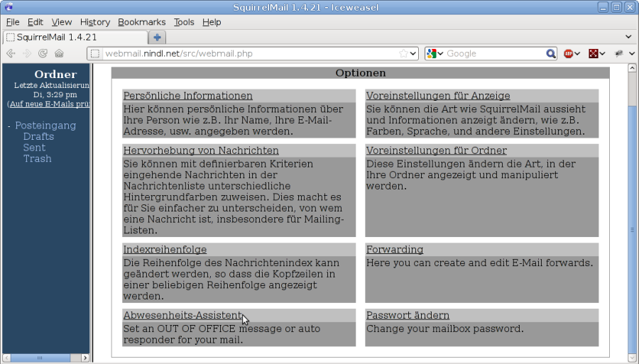
Task: Click the Google search engine icon
Action: click(x=432, y=53)
